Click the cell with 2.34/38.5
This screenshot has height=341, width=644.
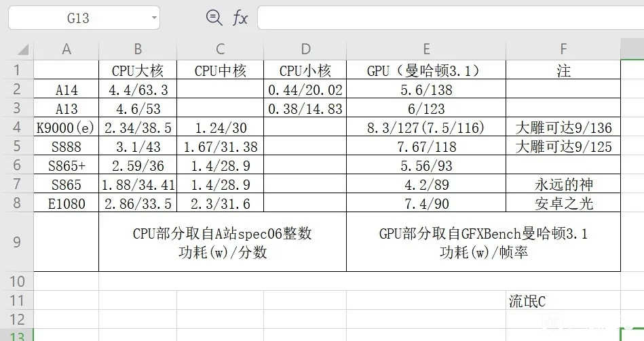click(x=138, y=126)
